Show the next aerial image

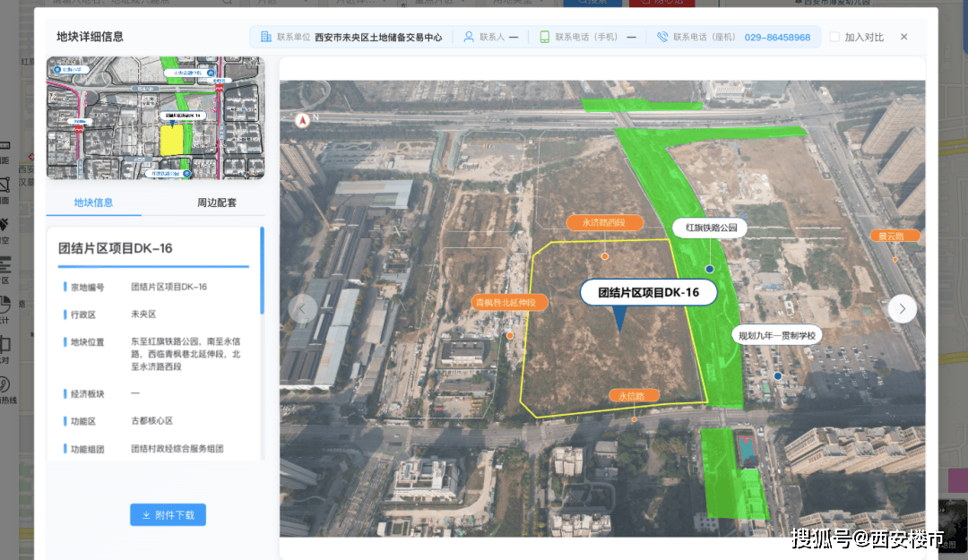(x=902, y=308)
